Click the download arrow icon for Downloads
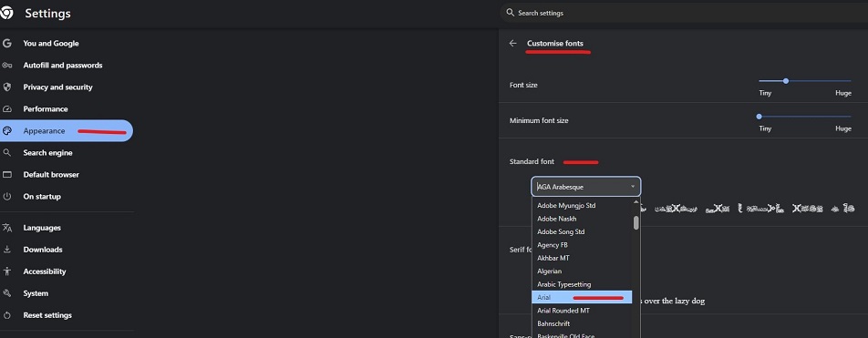Image resolution: width=868 pixels, height=338 pixels. click(x=7, y=250)
